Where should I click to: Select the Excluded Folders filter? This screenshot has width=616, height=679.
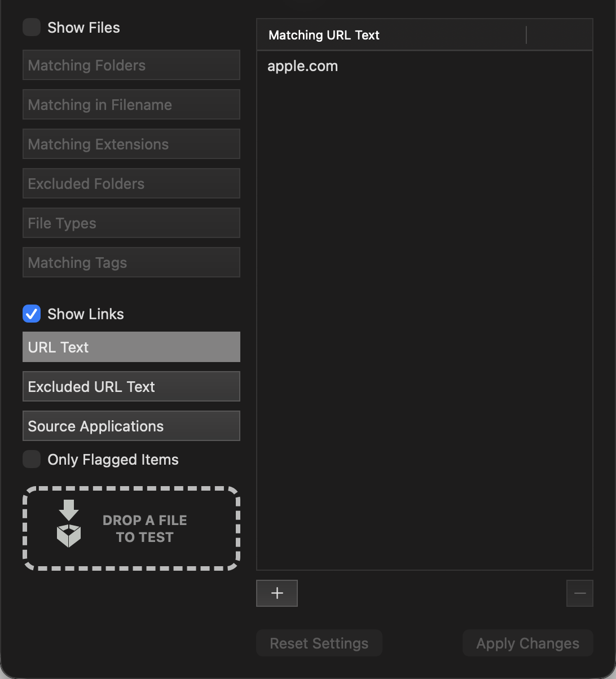(131, 183)
